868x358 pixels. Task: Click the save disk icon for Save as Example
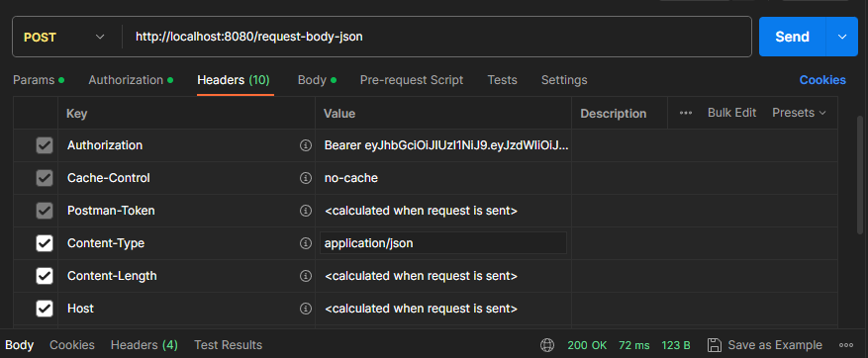715,345
